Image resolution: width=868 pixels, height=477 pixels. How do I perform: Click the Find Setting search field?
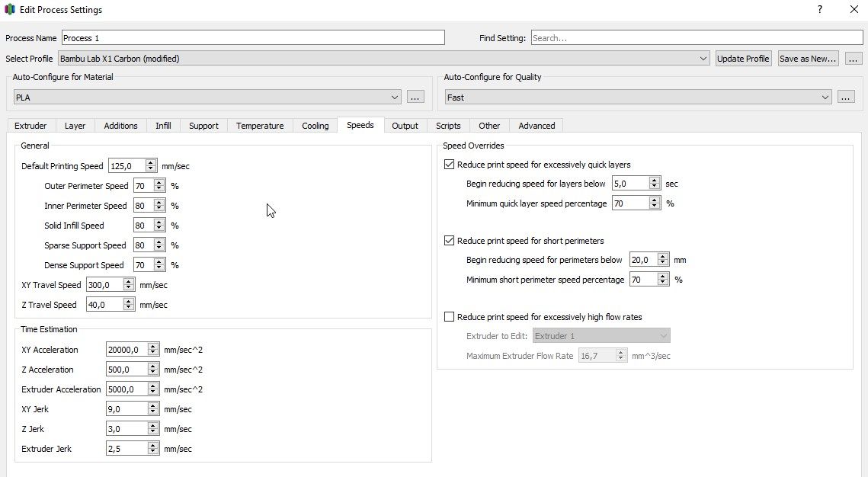tap(697, 38)
